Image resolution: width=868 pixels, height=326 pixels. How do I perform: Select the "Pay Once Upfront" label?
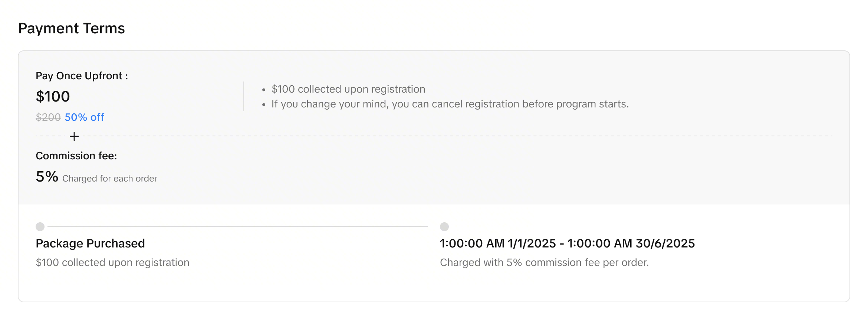pos(82,76)
